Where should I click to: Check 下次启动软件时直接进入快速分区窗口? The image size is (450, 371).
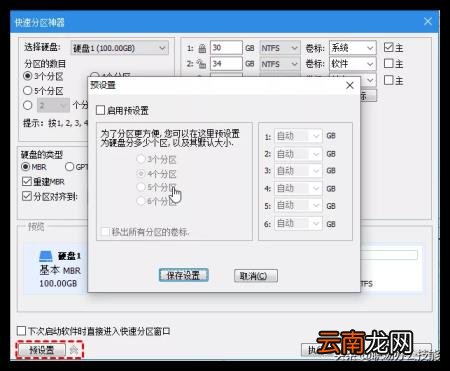[21, 331]
